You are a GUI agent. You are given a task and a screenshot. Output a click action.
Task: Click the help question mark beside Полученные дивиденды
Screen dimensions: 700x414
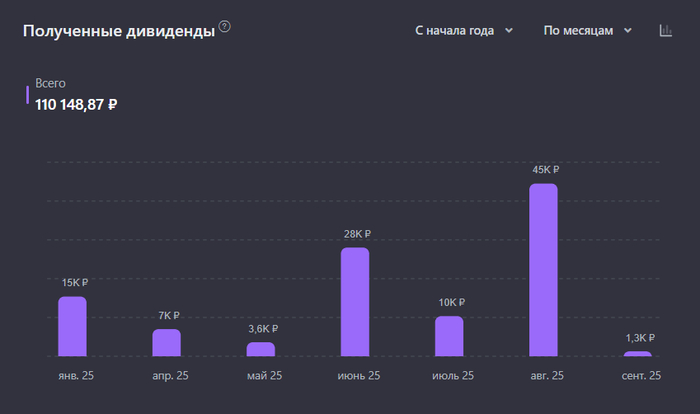click(224, 27)
